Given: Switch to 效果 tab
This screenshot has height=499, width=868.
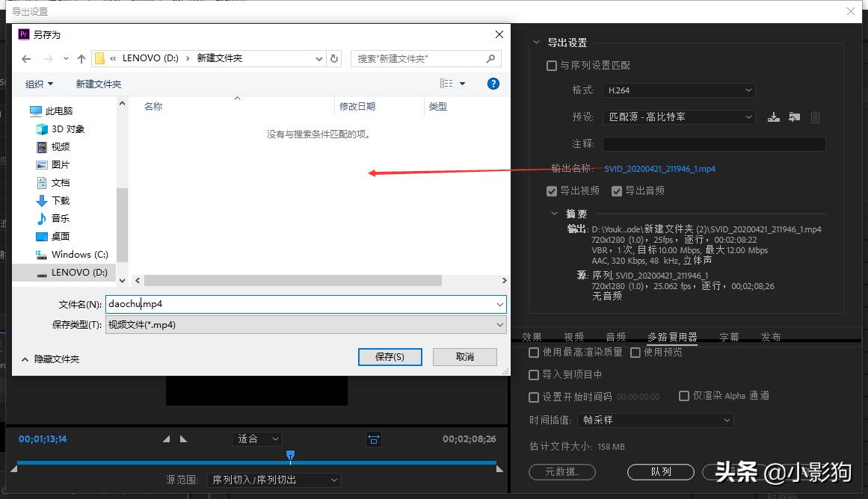Looking at the screenshot, I should (x=532, y=337).
